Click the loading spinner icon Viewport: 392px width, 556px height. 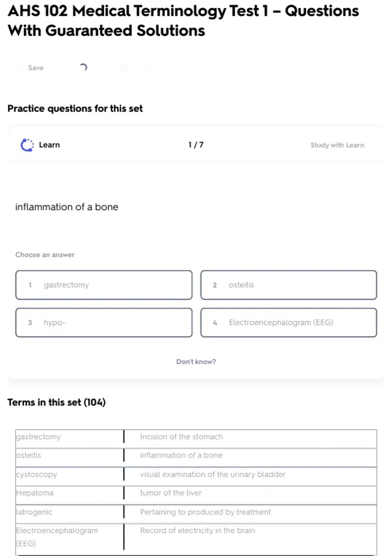coord(84,67)
